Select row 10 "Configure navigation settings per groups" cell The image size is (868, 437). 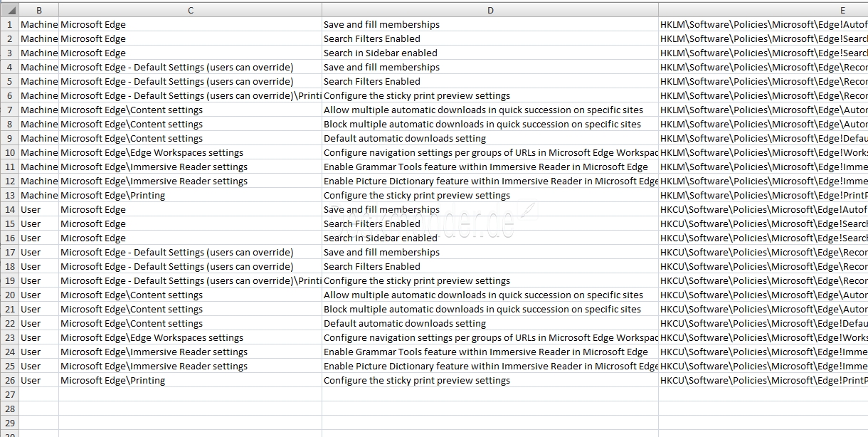490,152
